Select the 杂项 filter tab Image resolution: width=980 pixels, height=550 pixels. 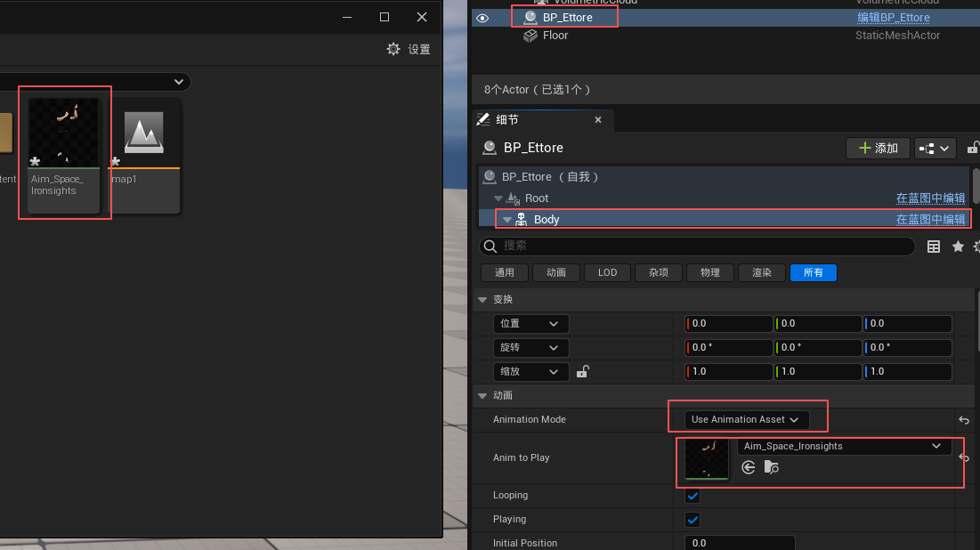pyautogui.click(x=659, y=272)
